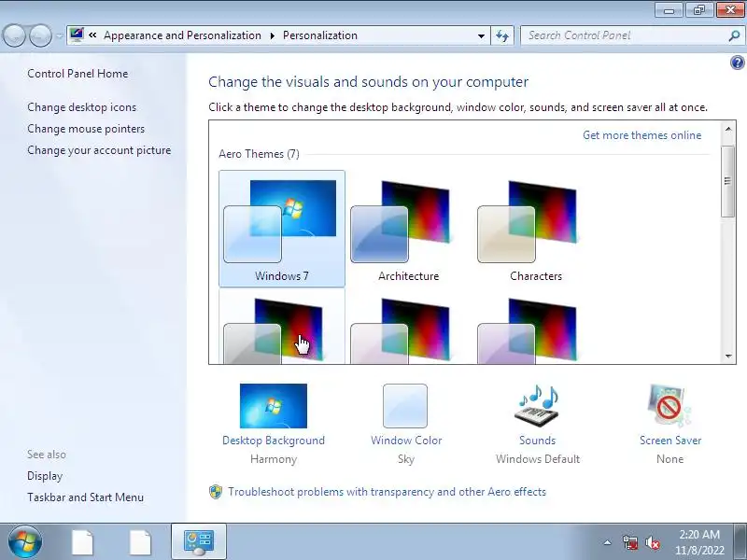Click the search magnifier icon

734,35
